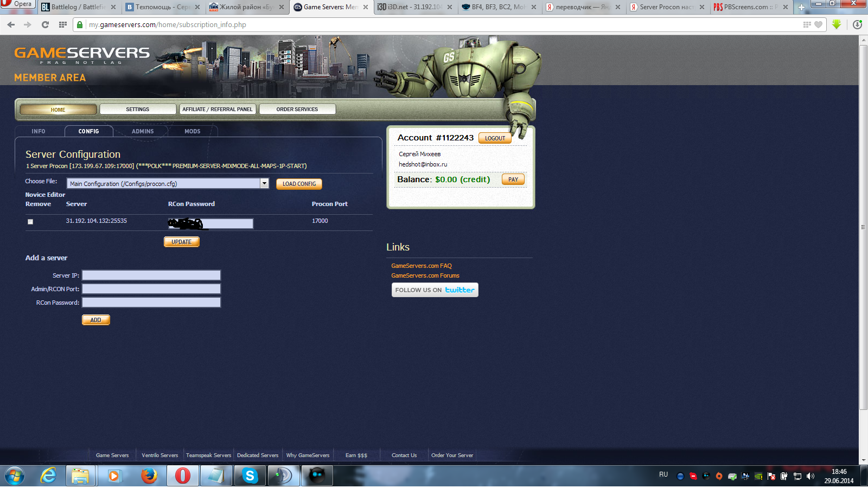Open Teamspeak Servers footer link
Image resolution: width=868 pixels, height=488 pixels.
208,455
